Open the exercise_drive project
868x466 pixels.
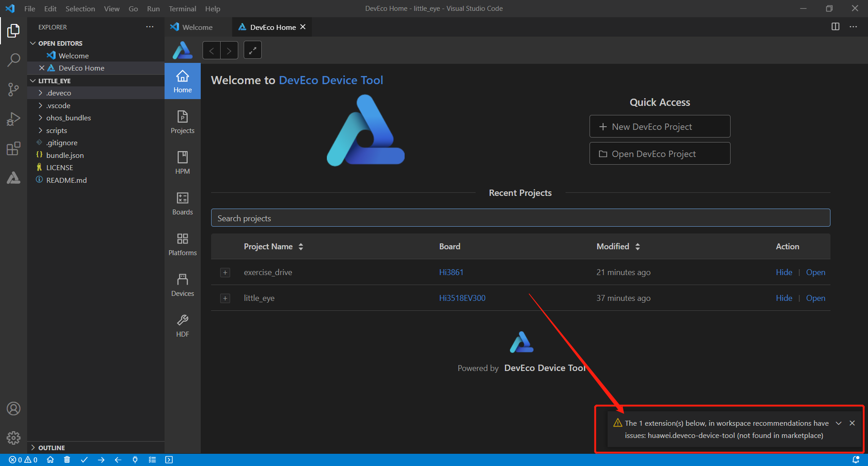[816, 272]
